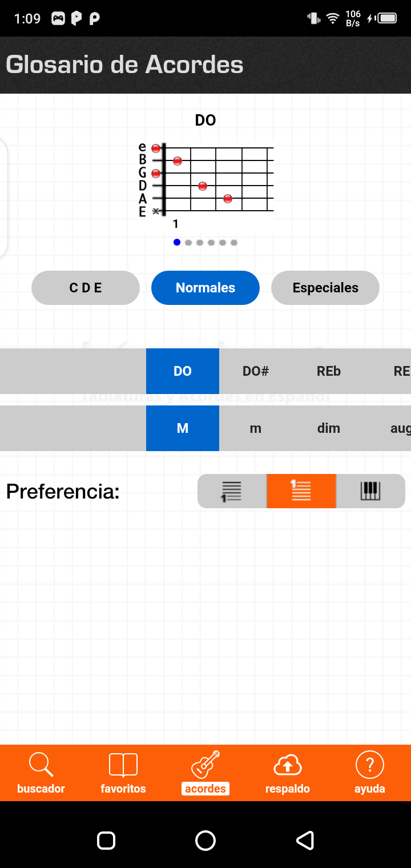Open the favoritos book tab
The height and width of the screenshot is (868, 411).
click(123, 772)
